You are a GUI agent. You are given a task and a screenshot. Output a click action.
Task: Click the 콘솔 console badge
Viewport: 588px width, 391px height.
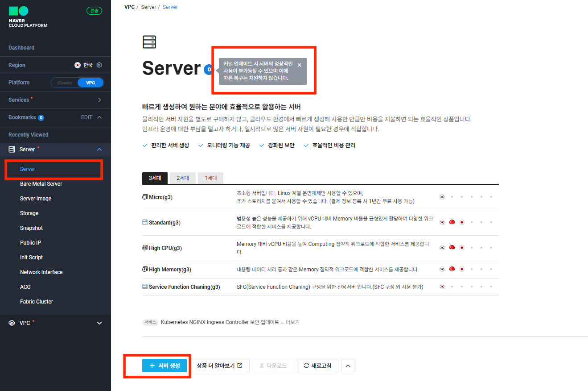[94, 11]
